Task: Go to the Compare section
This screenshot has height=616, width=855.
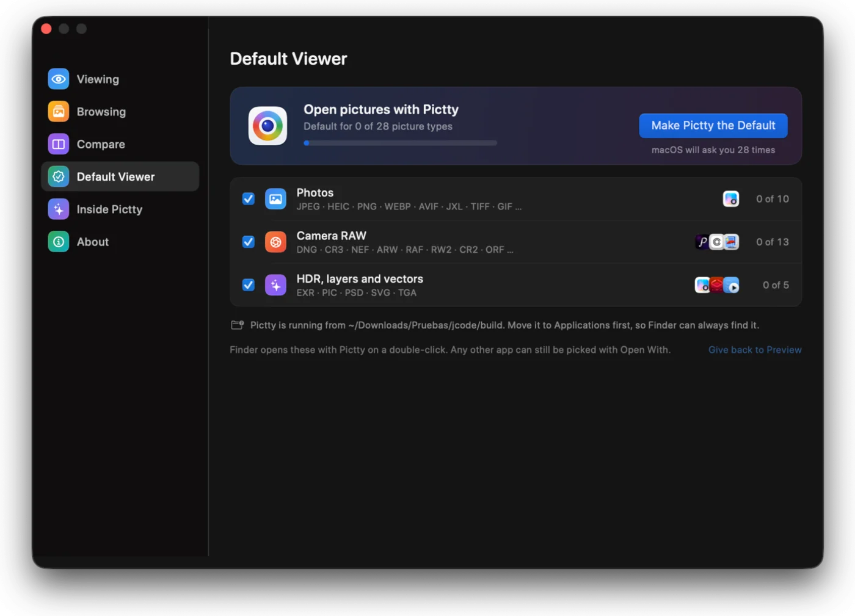Action: (120, 144)
